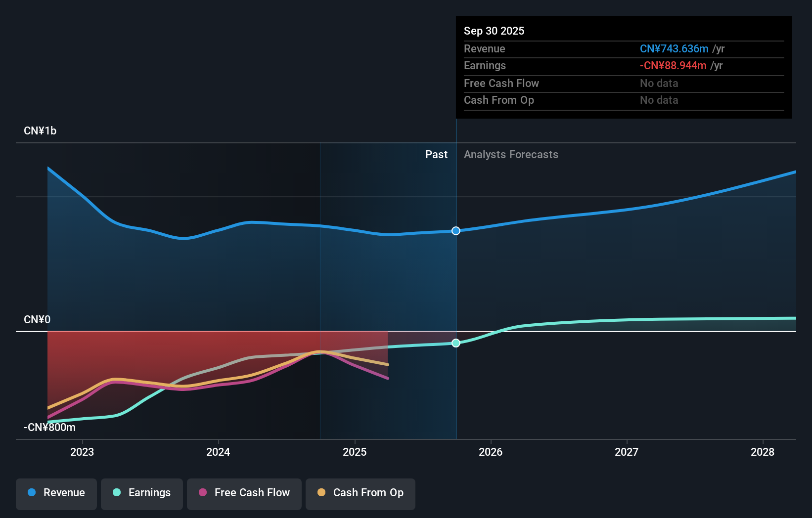Screen dimensions: 812x518
Task: Select the Revenue data point marker on chart
Action: pyautogui.click(x=455, y=230)
